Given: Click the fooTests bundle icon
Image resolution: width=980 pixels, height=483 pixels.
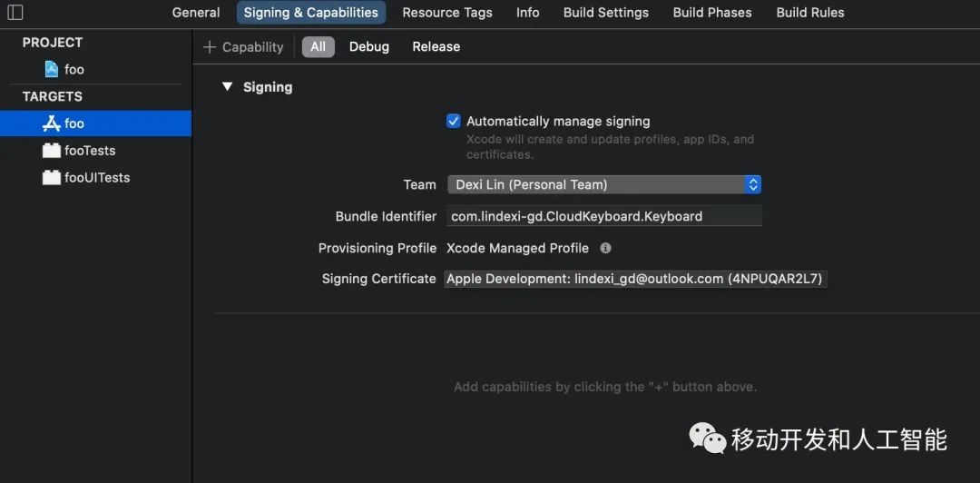Looking at the screenshot, I should [x=51, y=150].
